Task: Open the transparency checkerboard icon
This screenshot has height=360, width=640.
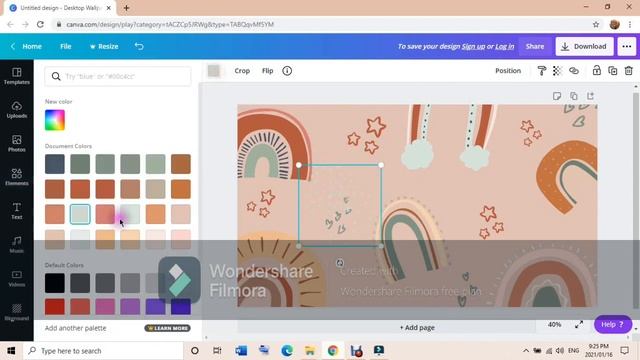Action: coord(557,71)
